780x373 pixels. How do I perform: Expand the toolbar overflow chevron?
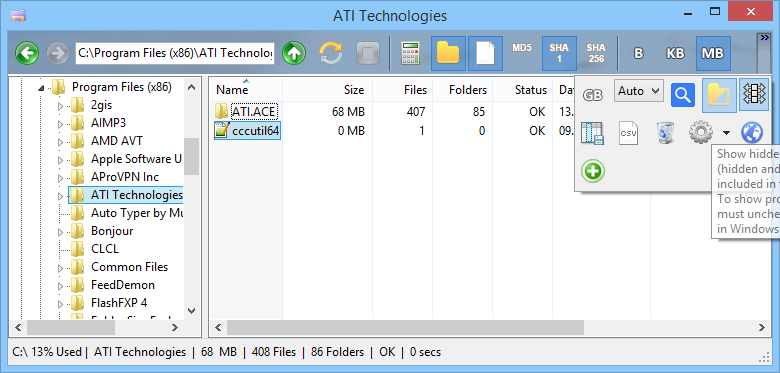(x=764, y=38)
